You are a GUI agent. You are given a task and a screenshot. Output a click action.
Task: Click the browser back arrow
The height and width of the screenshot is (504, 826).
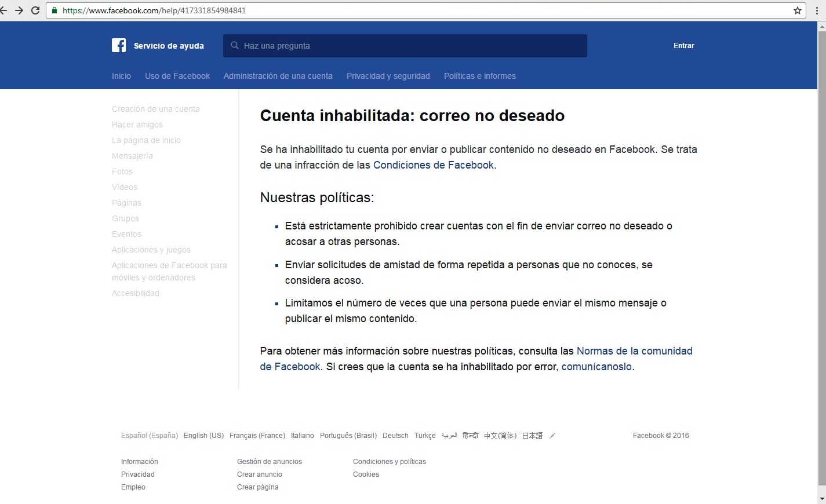[3, 10]
